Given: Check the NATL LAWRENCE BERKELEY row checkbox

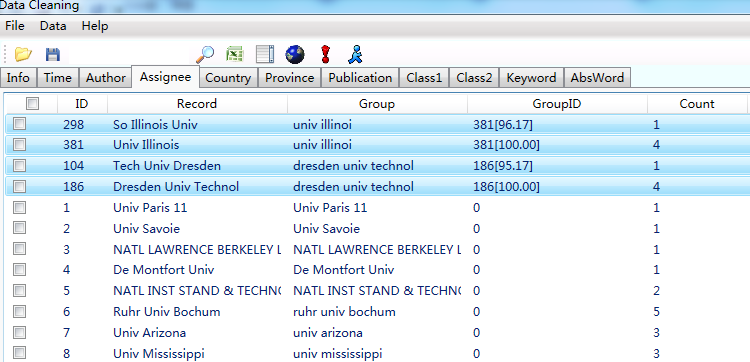Looking at the screenshot, I should tap(20, 249).
